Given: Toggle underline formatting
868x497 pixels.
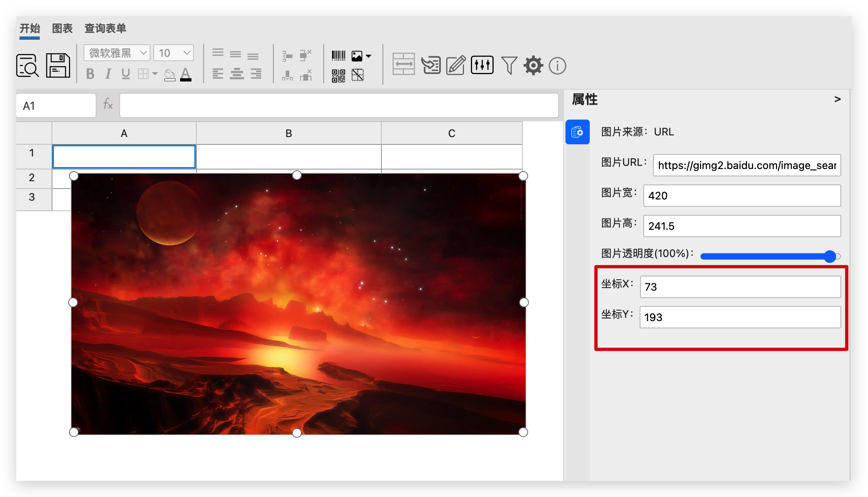Looking at the screenshot, I should [126, 74].
